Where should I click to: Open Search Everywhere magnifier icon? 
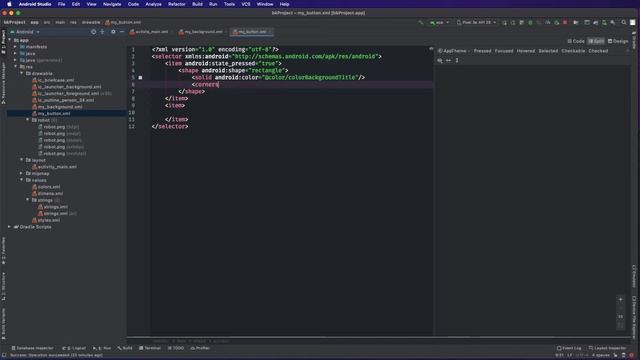click(x=624, y=22)
